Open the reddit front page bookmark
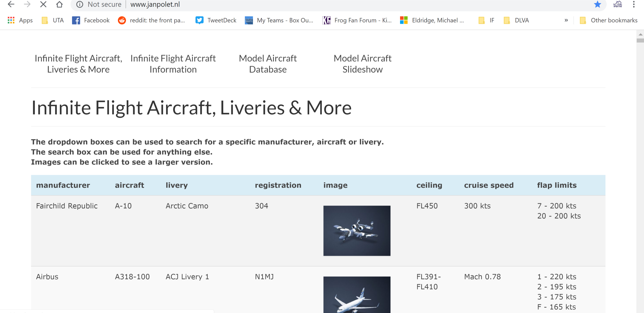 [152, 20]
